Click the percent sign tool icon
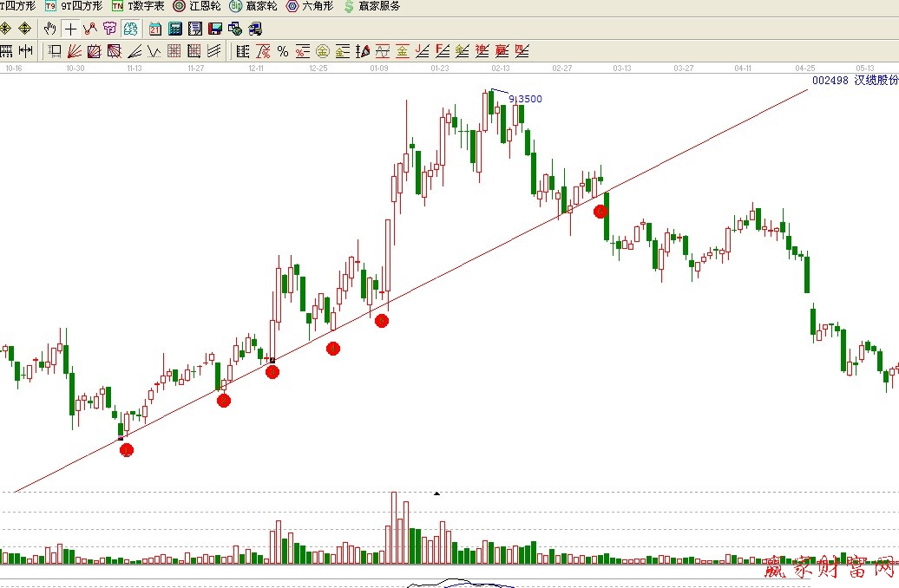This screenshot has height=588, width=899. click(x=283, y=51)
